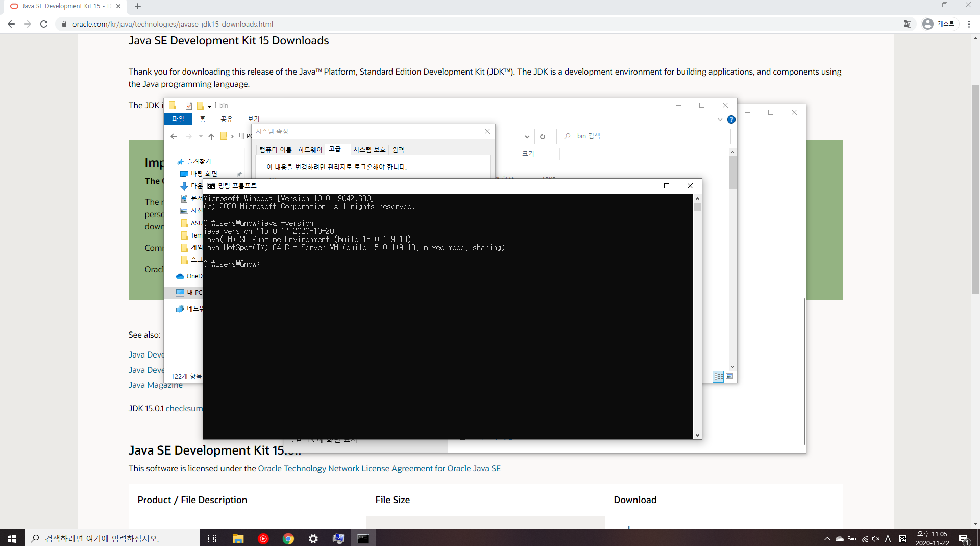Expand the File Explorer address history dropdown
980x546 pixels.
[x=527, y=136]
